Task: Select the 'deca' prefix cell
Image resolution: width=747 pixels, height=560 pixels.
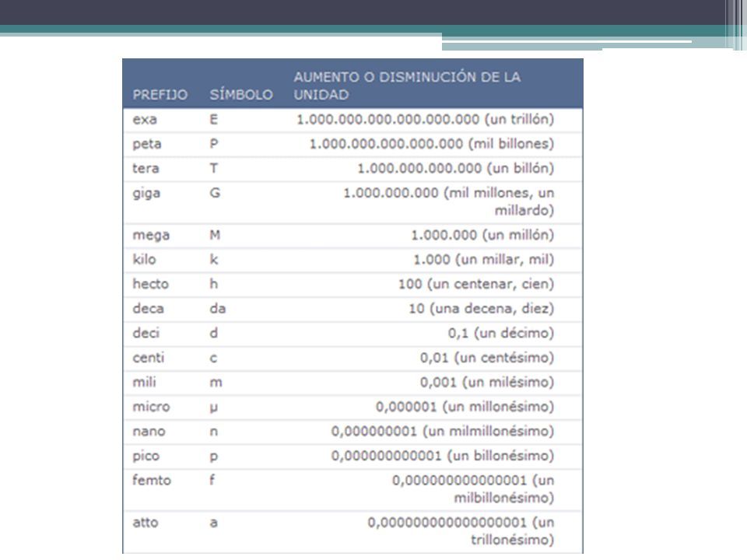Action: (148, 309)
